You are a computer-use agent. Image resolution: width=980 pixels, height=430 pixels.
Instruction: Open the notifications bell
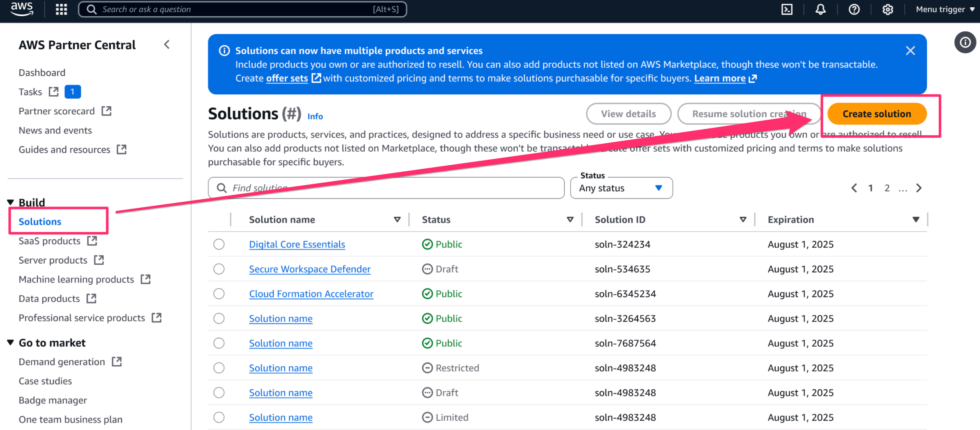[x=820, y=9]
